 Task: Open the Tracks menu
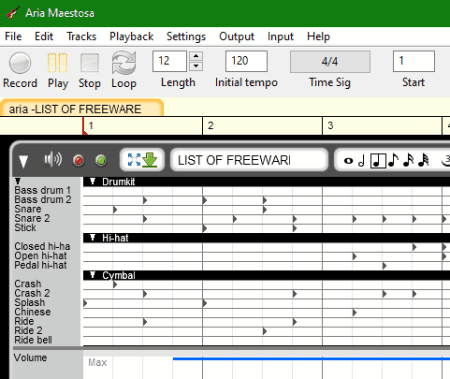click(x=81, y=36)
